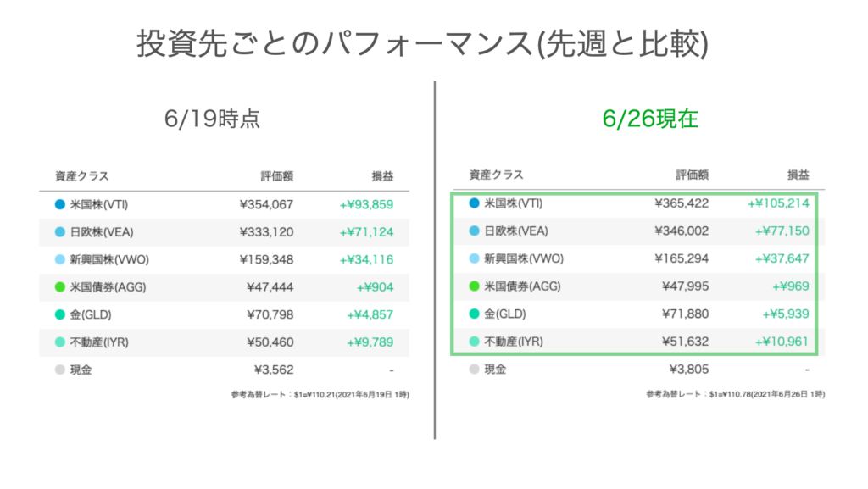Click the blue dot beside 米国株(VTI) in the 6/19 table
The height and width of the screenshot is (489, 868).
[x=58, y=204]
